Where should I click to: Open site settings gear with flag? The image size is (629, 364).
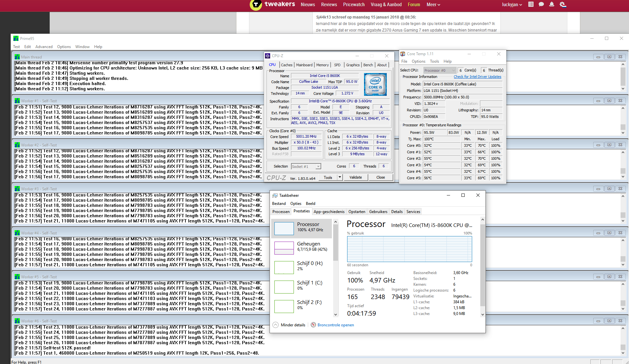563,5
